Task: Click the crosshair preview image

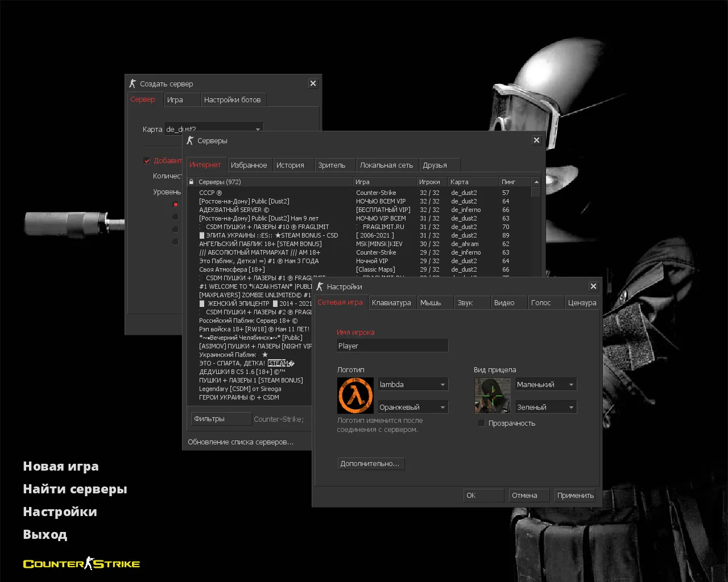Action: tap(493, 396)
